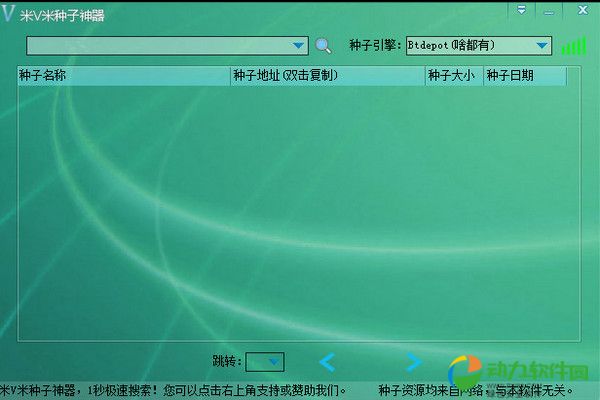Click the 米V米种子神器 title text
Image resolution: width=600 pixels, height=400 pixels.
(62, 16)
